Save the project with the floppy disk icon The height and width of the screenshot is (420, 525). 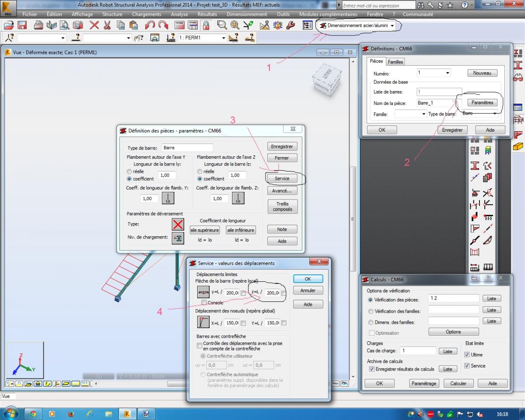22,25
